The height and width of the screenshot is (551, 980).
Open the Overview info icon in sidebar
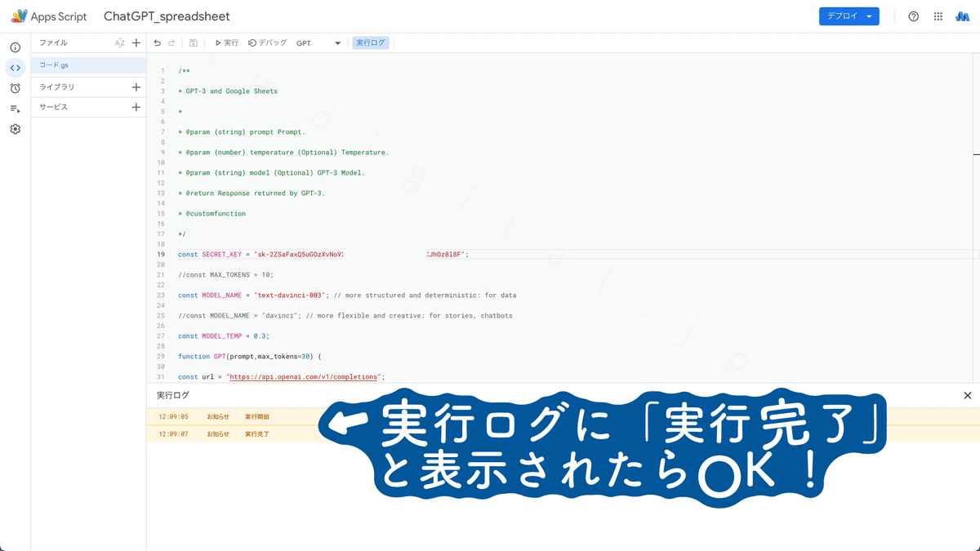pos(15,47)
